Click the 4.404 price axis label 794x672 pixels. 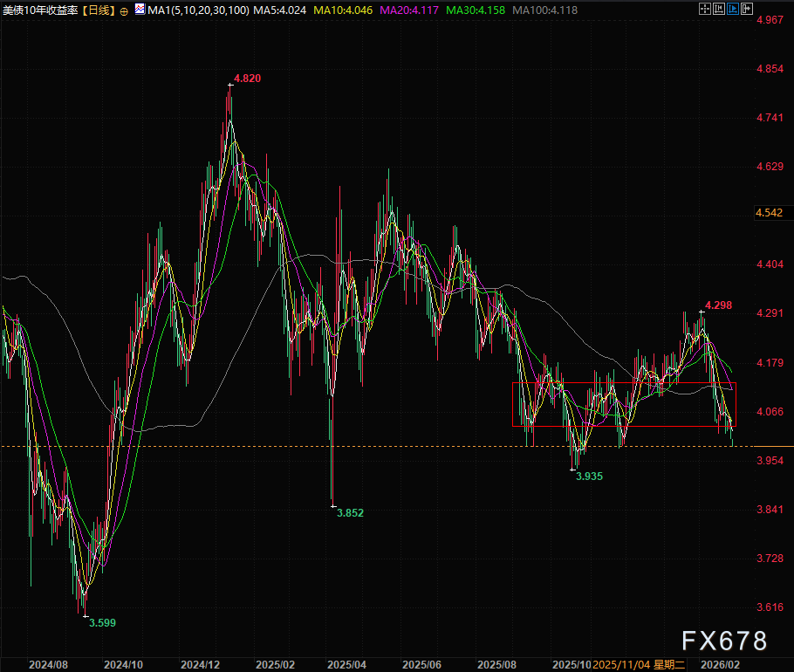[x=770, y=264]
